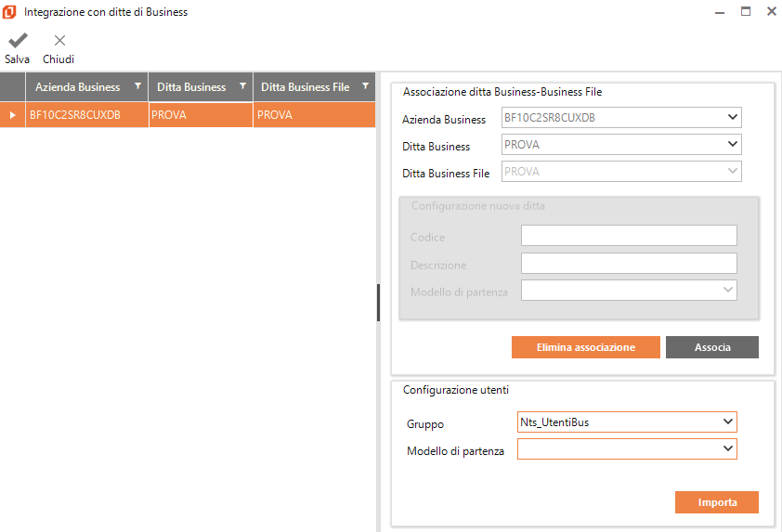Open filter for Ditta Business column
The height and width of the screenshot is (532, 782).
pos(243,86)
